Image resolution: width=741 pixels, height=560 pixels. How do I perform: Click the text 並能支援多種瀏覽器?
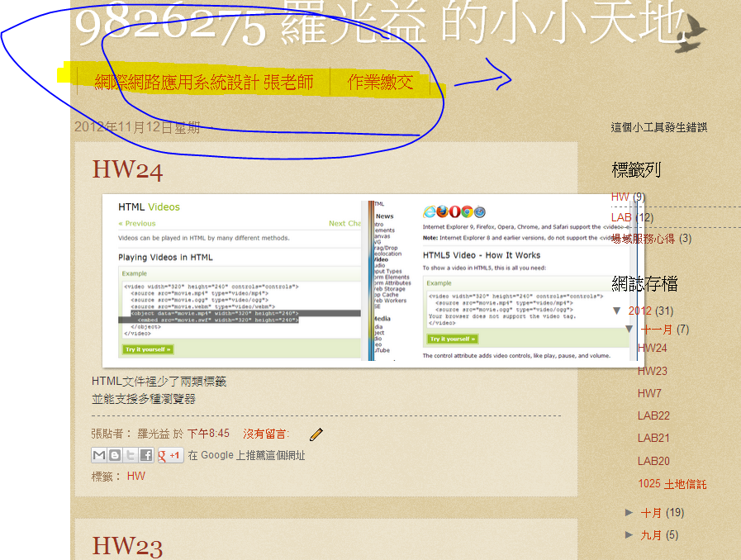point(143,399)
